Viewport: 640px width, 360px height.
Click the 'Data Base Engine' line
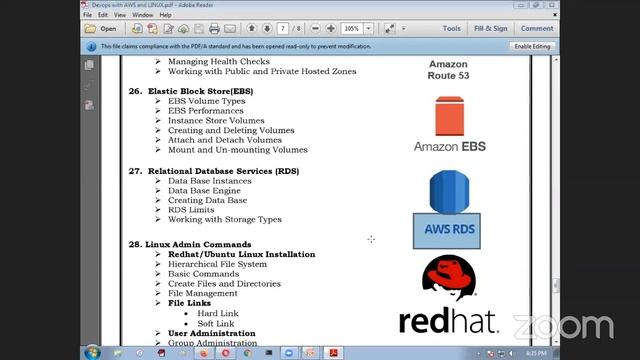204,191
